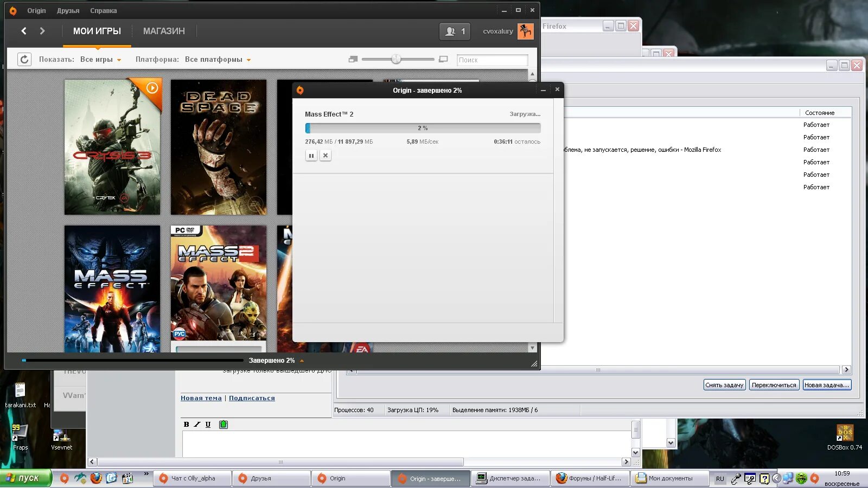Image resolution: width=868 pixels, height=488 pixels.
Task: Click down arrow of games list scrollbar
Action: [532, 348]
